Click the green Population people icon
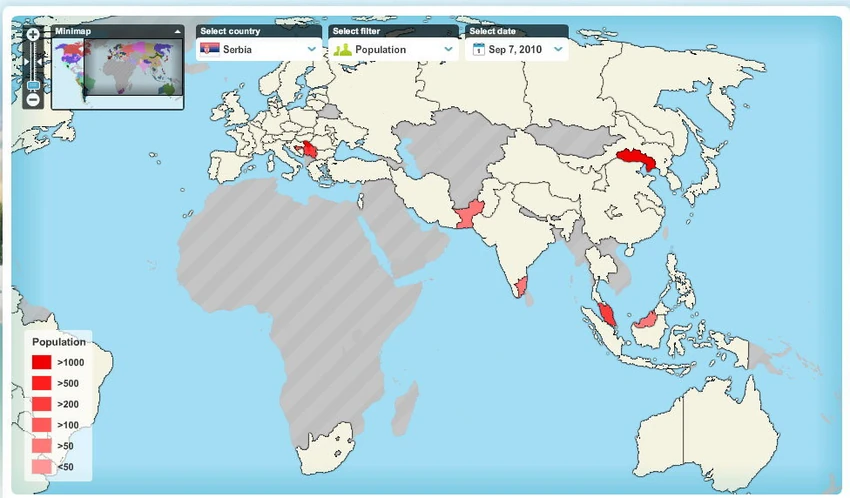850x498 pixels. pos(343,50)
